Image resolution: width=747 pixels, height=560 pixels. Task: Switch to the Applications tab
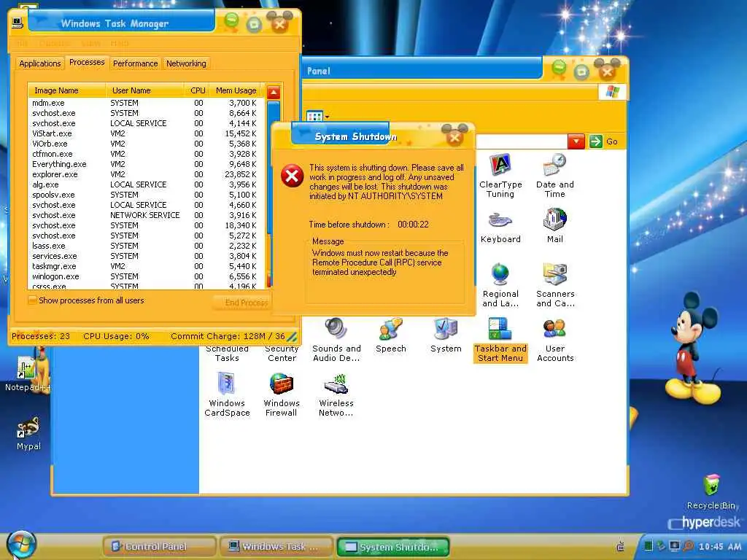pyautogui.click(x=40, y=63)
